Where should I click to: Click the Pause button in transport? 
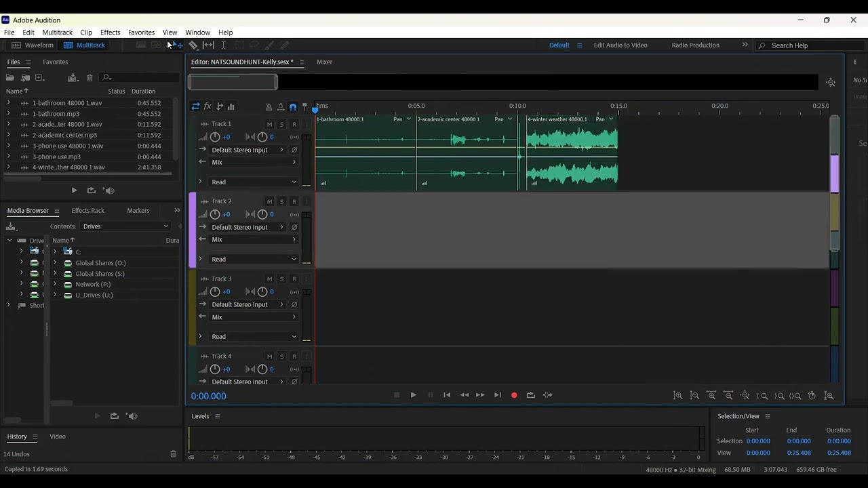pos(430,395)
